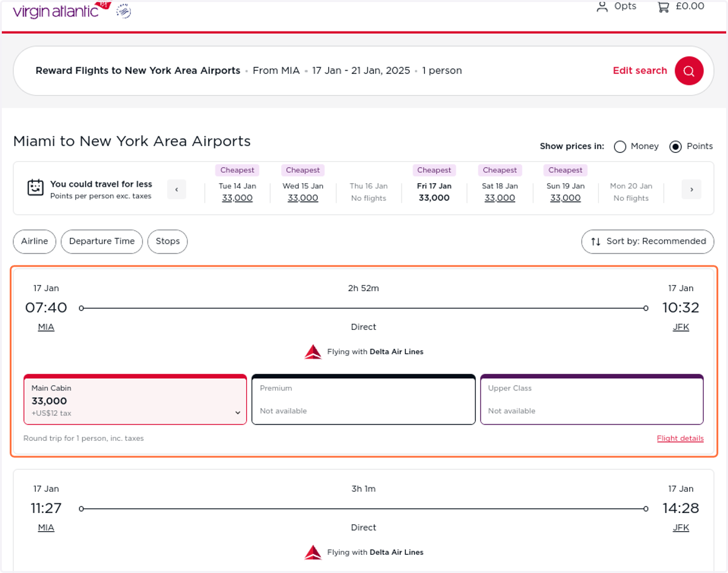Click 2h 52m duration text

click(363, 288)
